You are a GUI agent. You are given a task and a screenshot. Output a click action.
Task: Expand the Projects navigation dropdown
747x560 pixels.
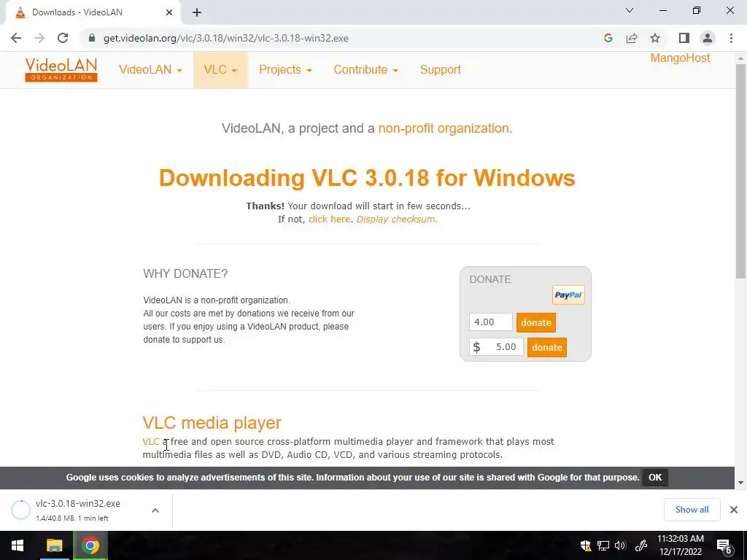[x=285, y=69]
